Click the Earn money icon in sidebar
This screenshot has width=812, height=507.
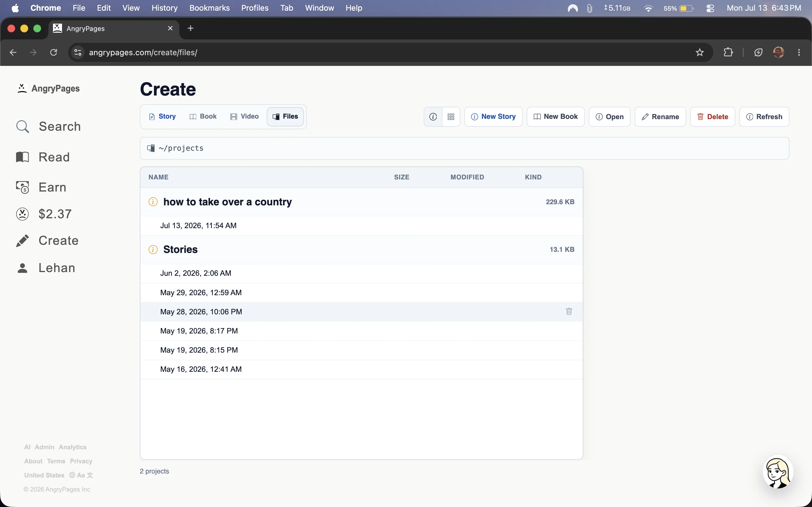23,187
